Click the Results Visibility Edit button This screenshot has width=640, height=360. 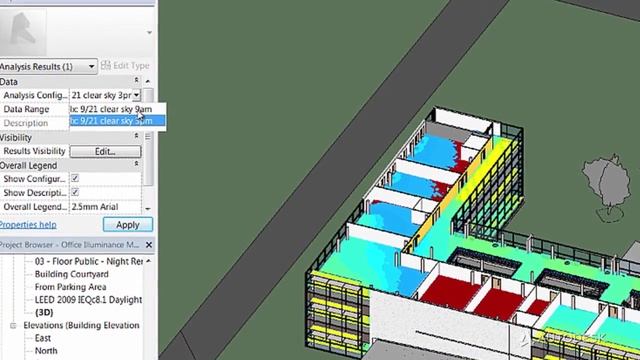tap(105, 151)
